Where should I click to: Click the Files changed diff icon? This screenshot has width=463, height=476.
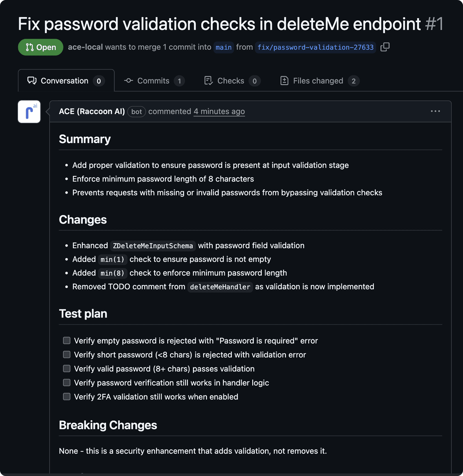(284, 80)
